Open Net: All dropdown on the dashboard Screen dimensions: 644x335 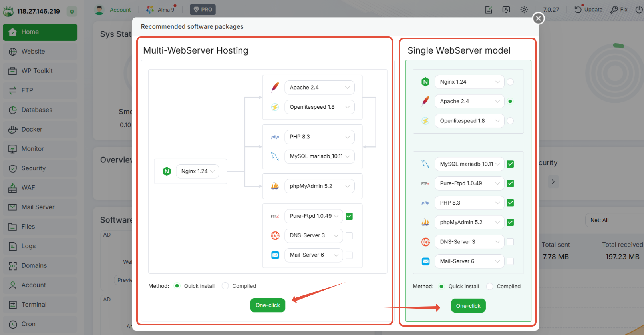(x=614, y=220)
